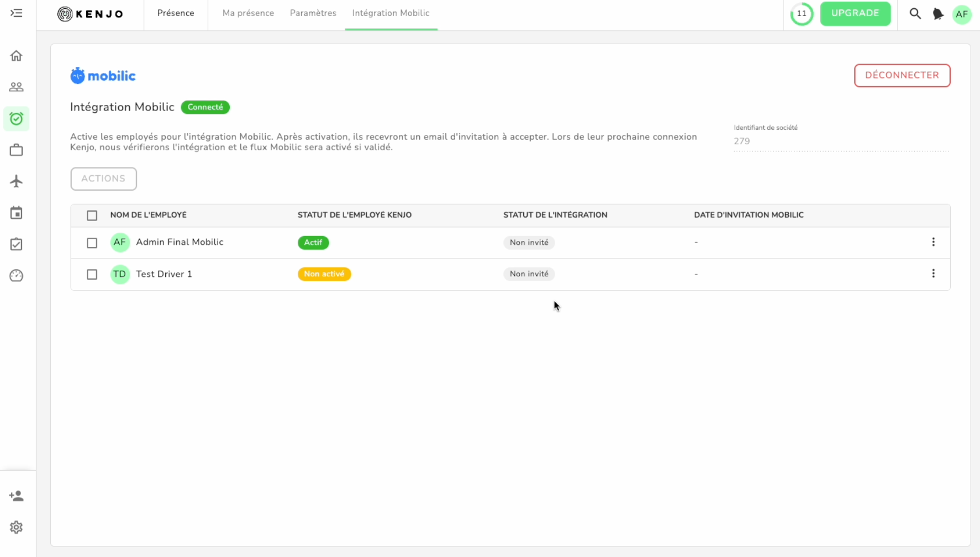Open options menu for Test Driver 1

(x=933, y=274)
